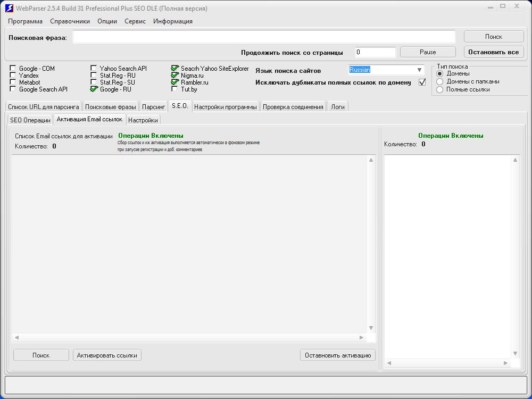Screen dimensions: 532x399
Task: Enable the Yandex search engine checkbox
Action: click(13, 75)
